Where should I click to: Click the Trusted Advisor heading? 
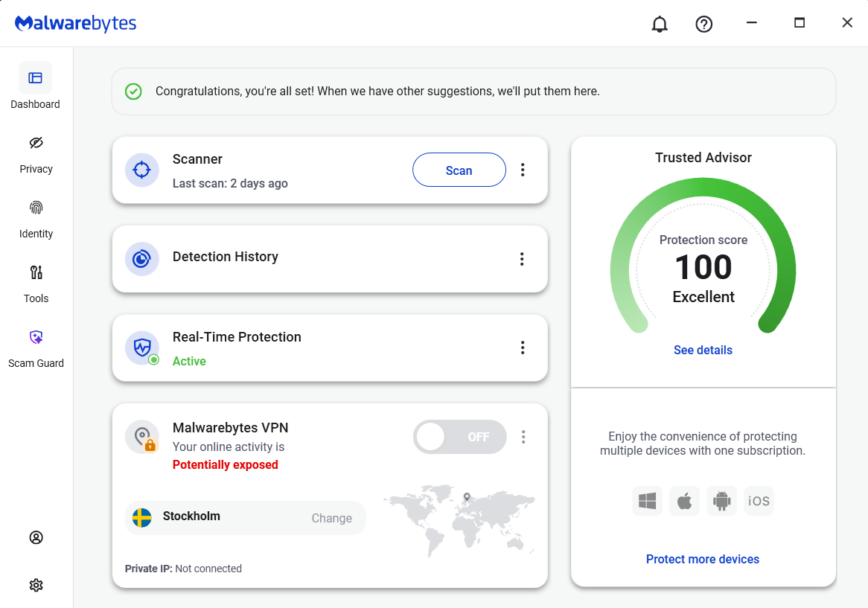click(x=703, y=158)
